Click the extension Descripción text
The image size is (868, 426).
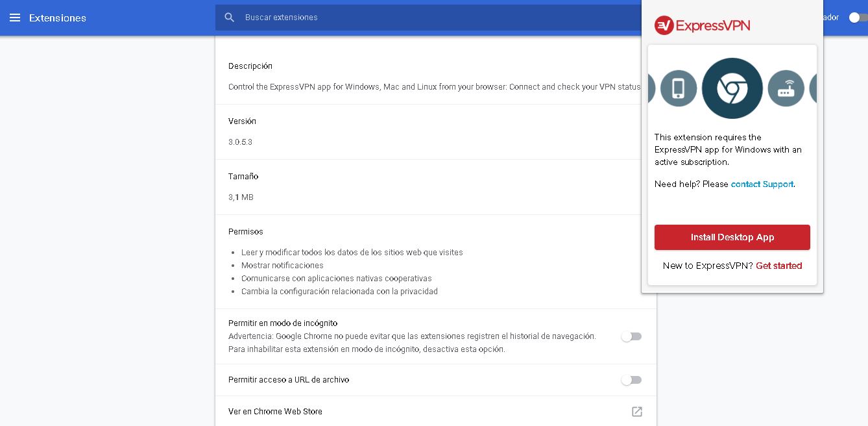435,86
